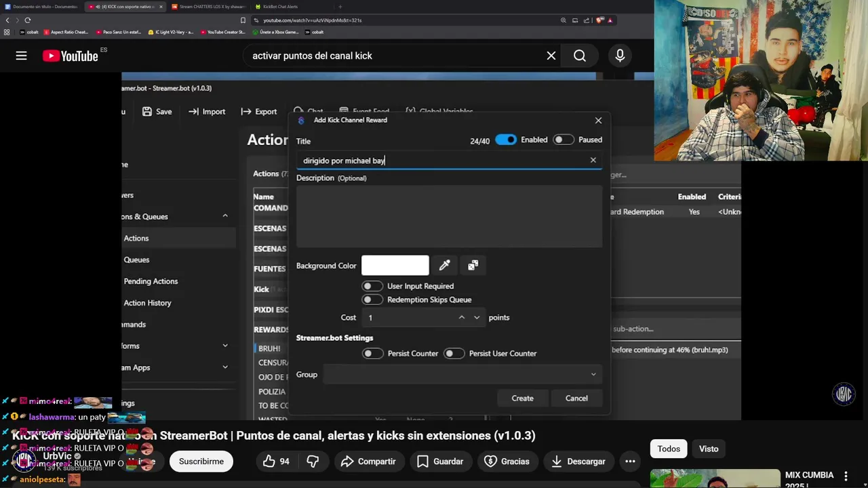
Task: Open options for the MIX CUMBIA video
Action: pyautogui.click(x=846, y=476)
